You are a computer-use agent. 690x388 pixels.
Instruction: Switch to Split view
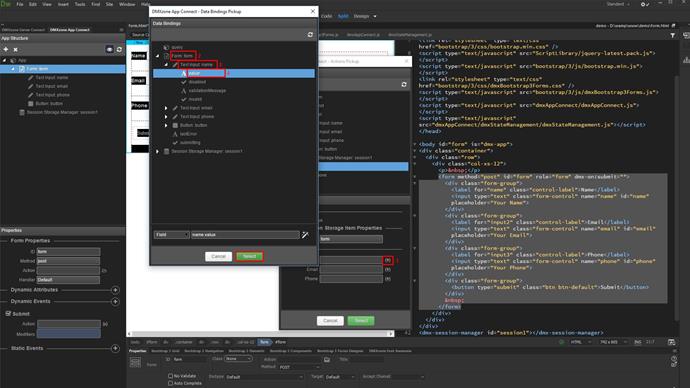[343, 16]
